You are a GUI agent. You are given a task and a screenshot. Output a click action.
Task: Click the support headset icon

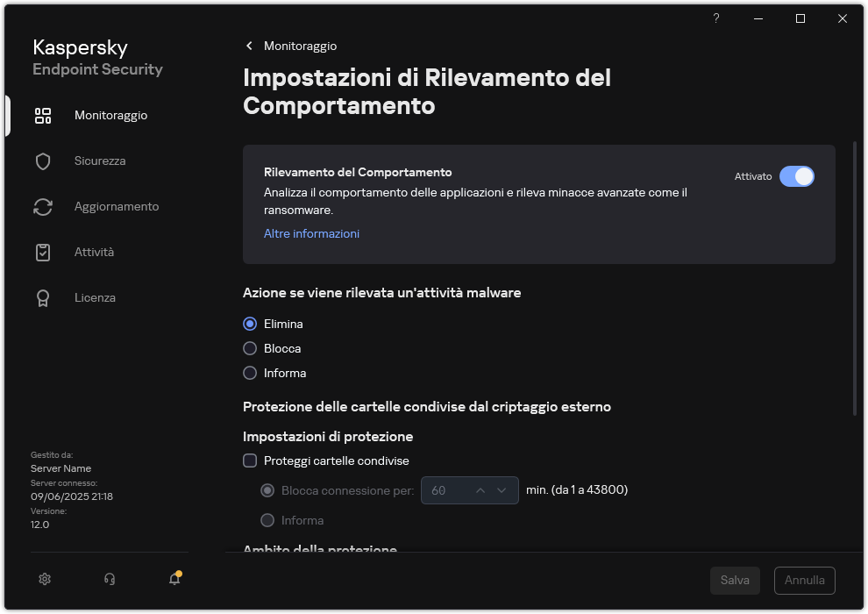(x=109, y=579)
